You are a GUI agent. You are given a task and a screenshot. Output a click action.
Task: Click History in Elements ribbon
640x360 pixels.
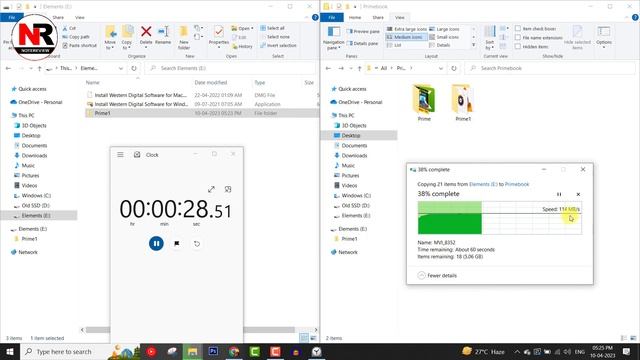pyautogui.click(x=242, y=46)
